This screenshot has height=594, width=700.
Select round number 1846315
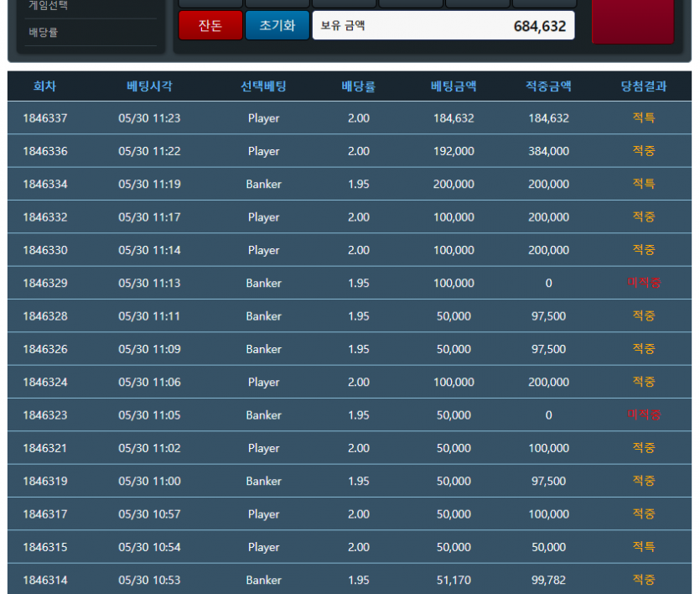[45, 548]
